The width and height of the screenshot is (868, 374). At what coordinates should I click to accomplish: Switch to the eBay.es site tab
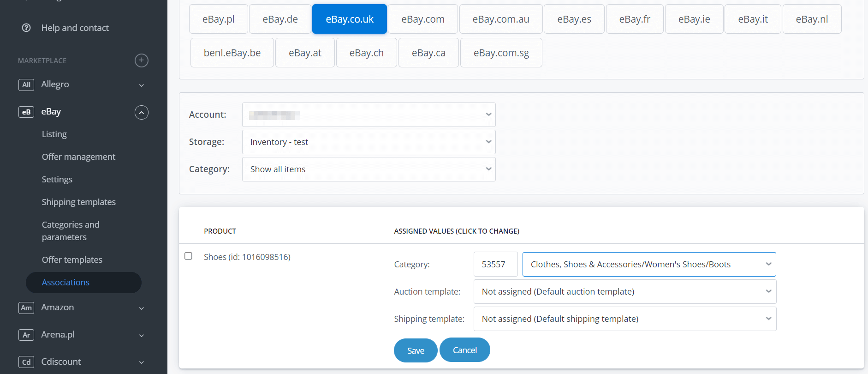tap(574, 19)
